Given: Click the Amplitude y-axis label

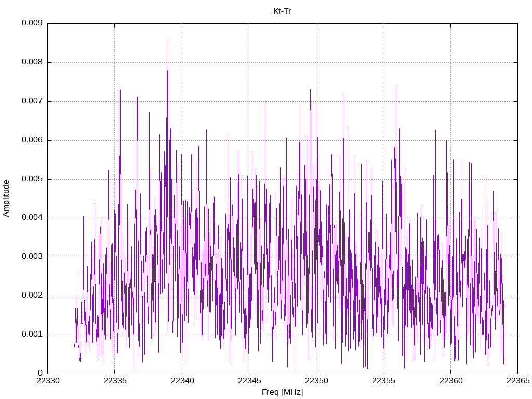Looking at the screenshot, I should coord(6,198).
